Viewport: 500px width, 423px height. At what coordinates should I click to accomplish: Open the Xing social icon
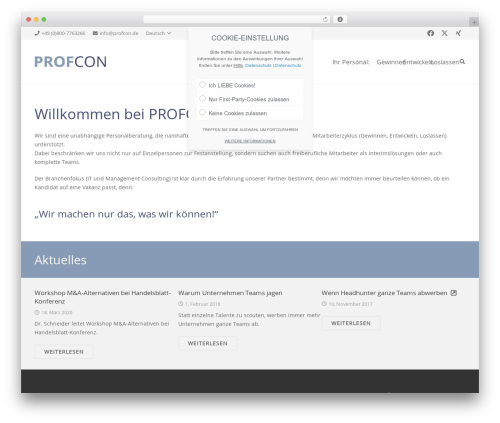[x=458, y=33]
